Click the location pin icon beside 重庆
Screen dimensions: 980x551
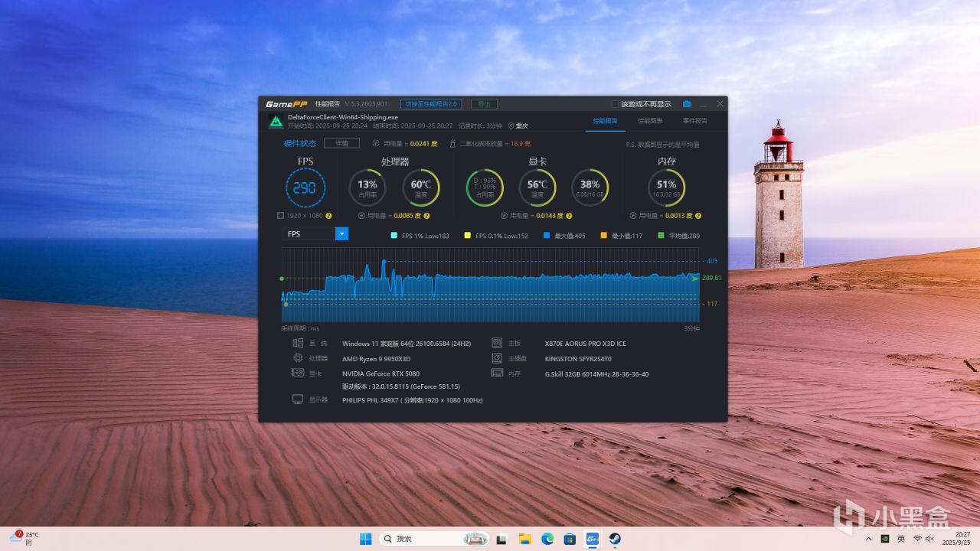(511, 126)
